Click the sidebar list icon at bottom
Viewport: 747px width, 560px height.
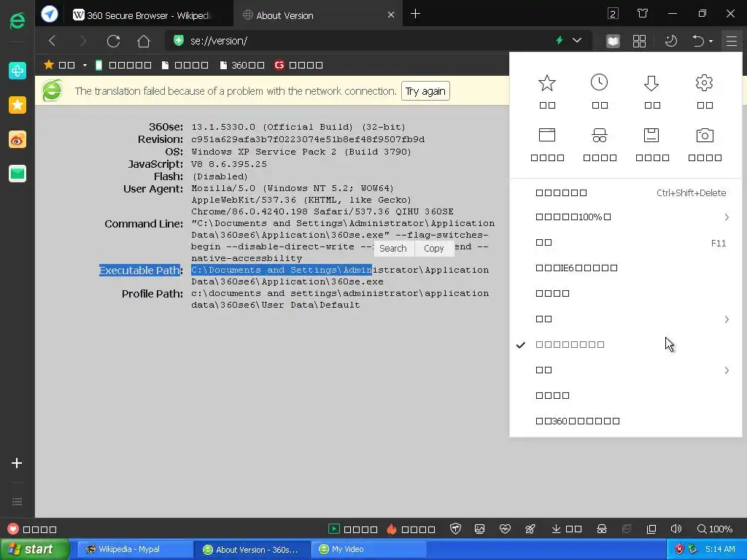(18, 502)
